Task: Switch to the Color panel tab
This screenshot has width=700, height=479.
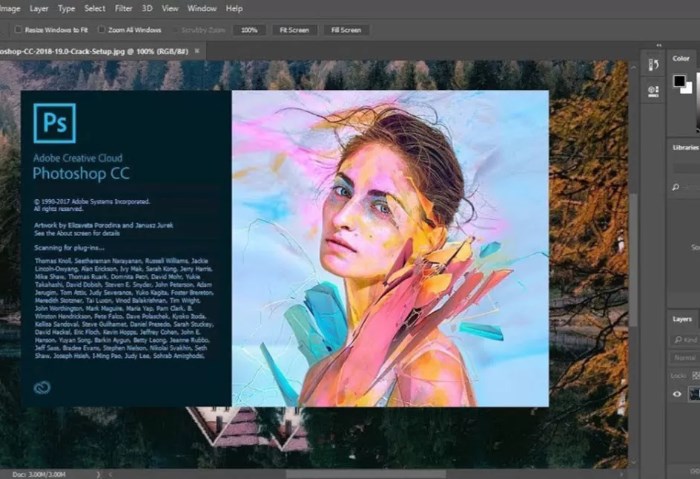Action: [681, 58]
